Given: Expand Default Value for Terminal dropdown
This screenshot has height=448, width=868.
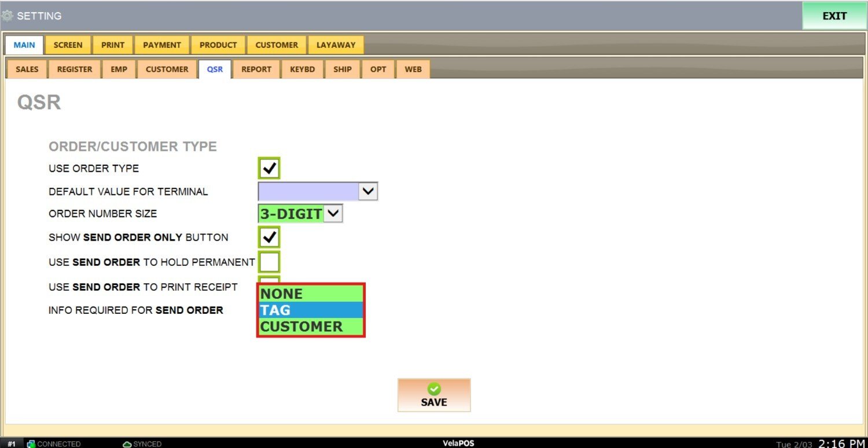Looking at the screenshot, I should [x=368, y=191].
